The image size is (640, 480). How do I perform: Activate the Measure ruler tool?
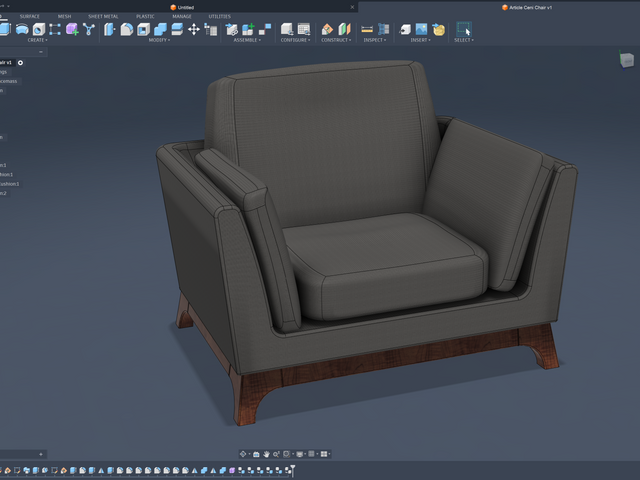367,29
